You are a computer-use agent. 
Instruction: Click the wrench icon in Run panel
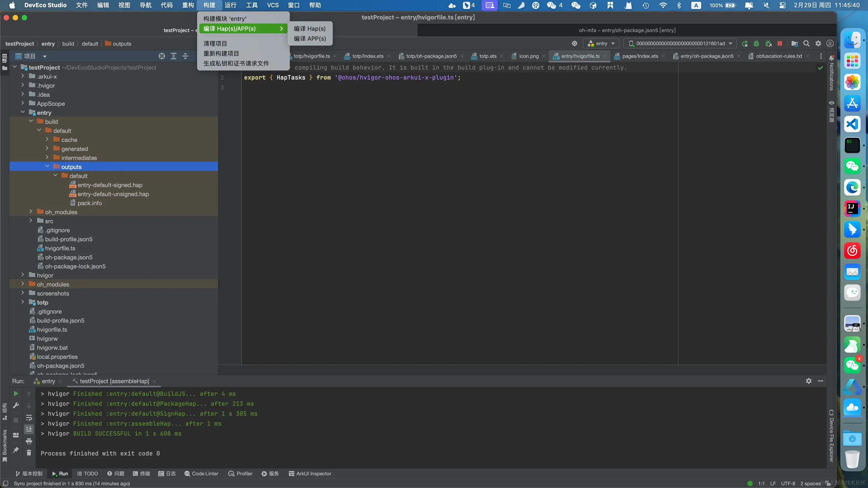pyautogui.click(x=16, y=405)
